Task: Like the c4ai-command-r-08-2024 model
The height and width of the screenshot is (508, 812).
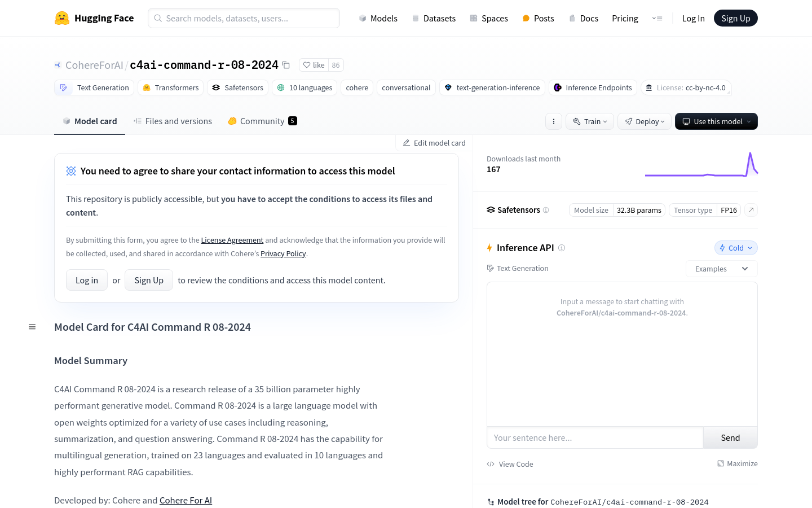Action: tap(314, 65)
